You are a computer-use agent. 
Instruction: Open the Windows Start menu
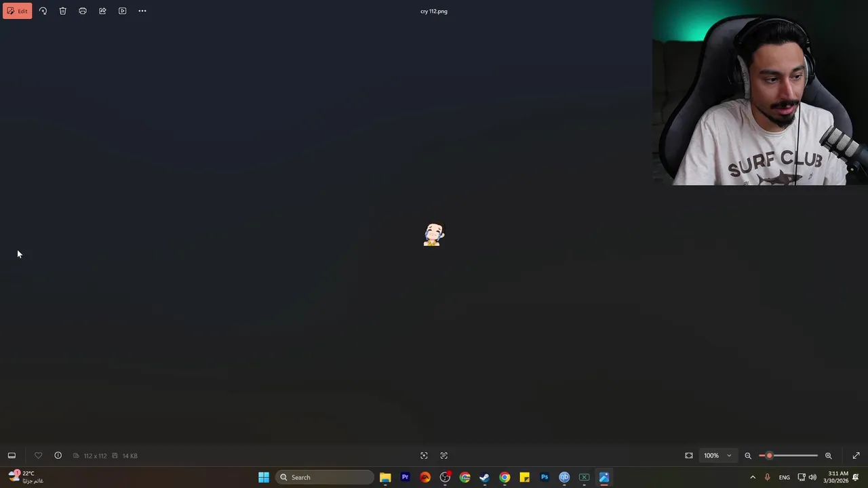click(264, 477)
